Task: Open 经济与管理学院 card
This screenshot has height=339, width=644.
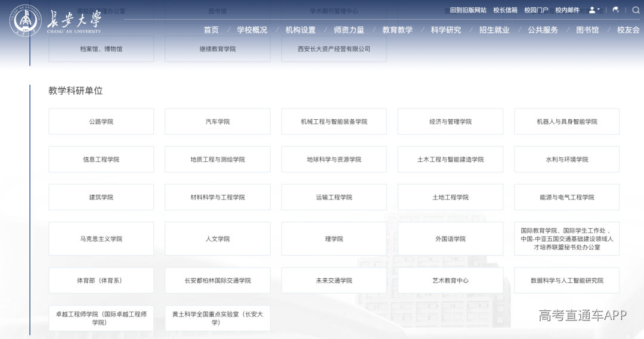Action: pyautogui.click(x=451, y=122)
